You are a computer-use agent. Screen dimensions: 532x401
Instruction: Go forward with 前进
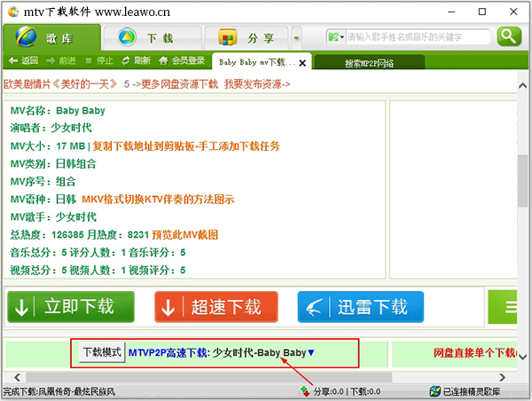click(61, 61)
